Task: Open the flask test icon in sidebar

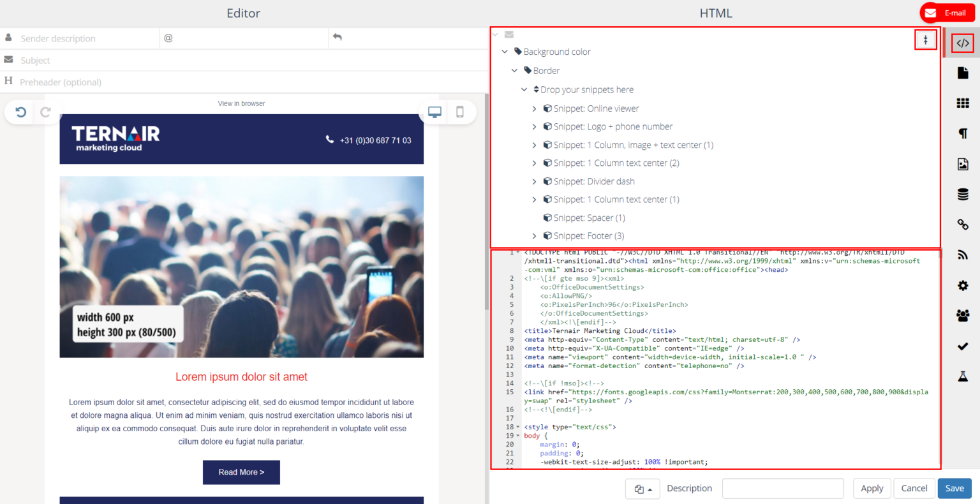Action: point(963,376)
